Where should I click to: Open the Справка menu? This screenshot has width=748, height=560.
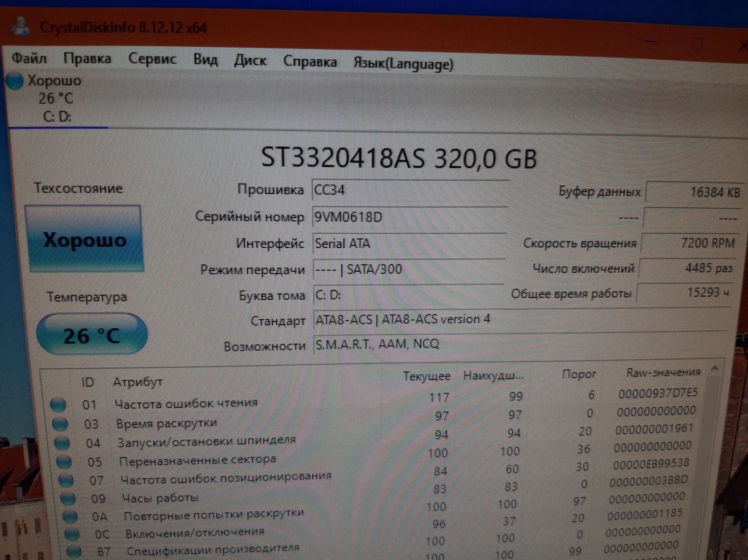pyautogui.click(x=310, y=62)
